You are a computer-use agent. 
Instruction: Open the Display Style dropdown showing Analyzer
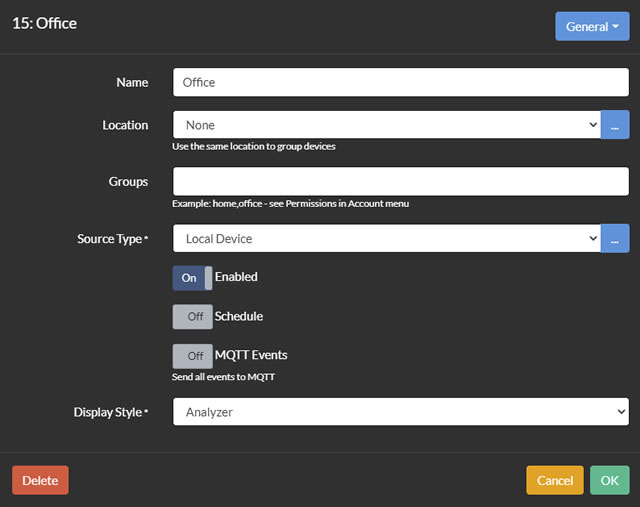coord(400,411)
